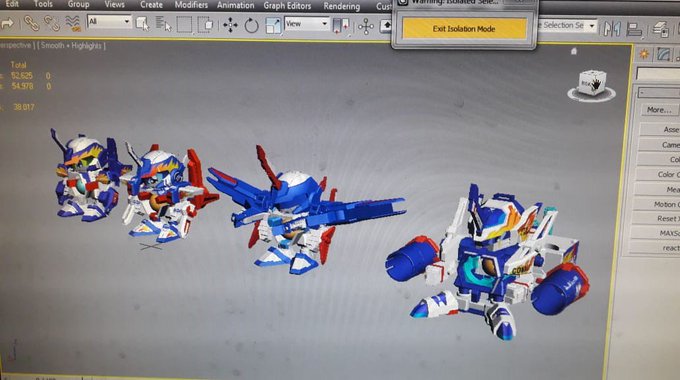Open the 'All' selection filter dropdown
The height and width of the screenshot is (380, 680).
(109, 21)
